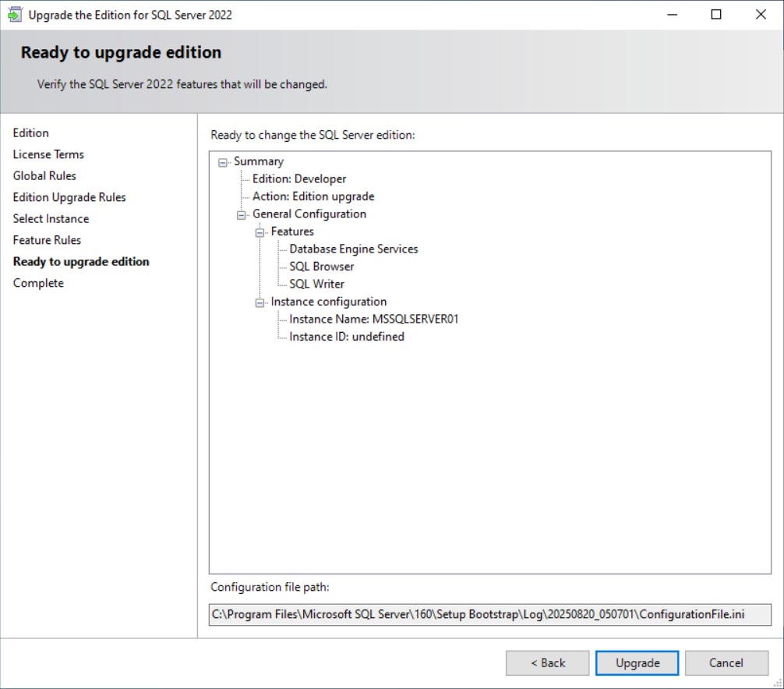This screenshot has width=784, height=689.
Task: Select License Terms step in sidebar
Action: [48, 154]
